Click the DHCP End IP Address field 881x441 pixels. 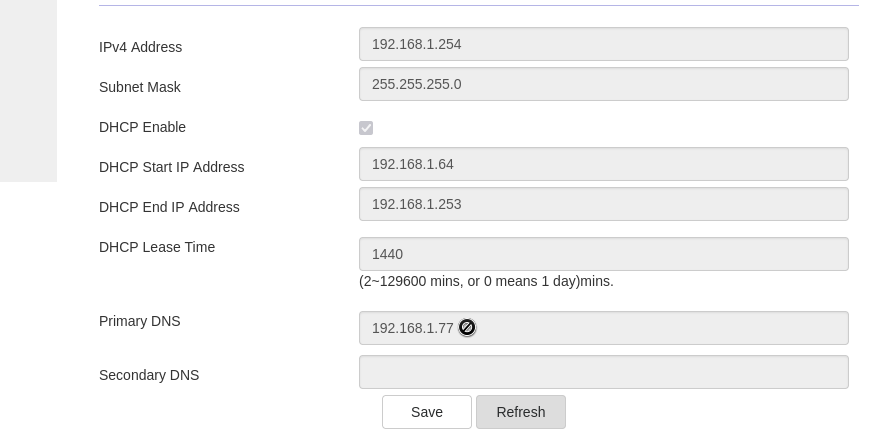[603, 204]
